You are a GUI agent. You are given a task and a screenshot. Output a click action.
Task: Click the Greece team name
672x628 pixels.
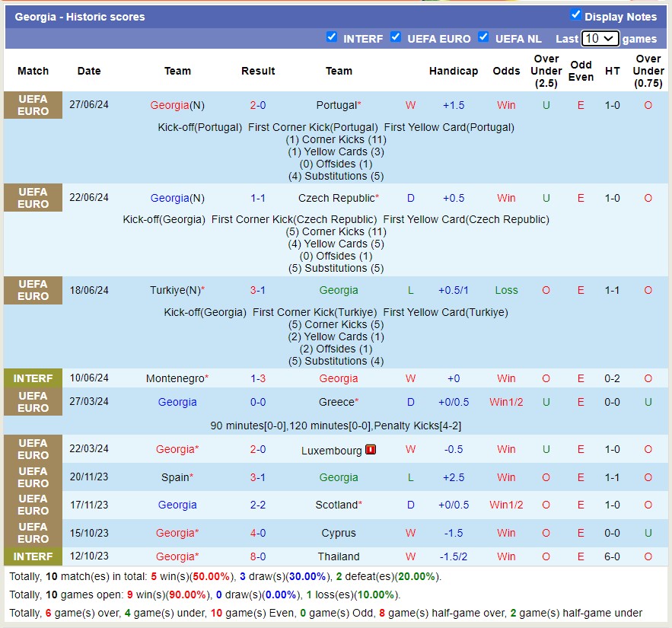[337, 402]
